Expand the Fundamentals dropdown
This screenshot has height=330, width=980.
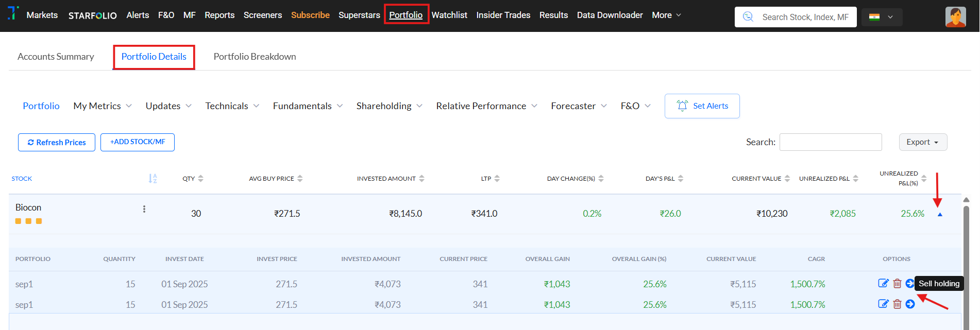click(308, 106)
